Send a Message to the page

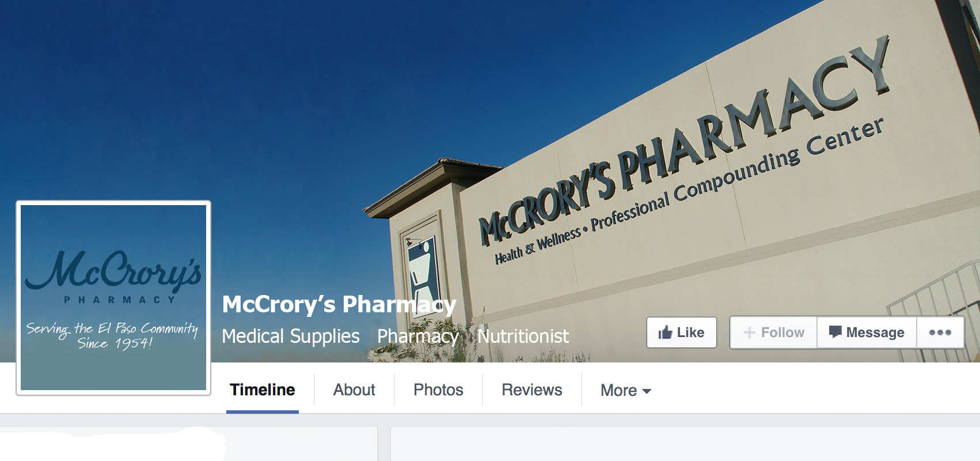(x=867, y=332)
